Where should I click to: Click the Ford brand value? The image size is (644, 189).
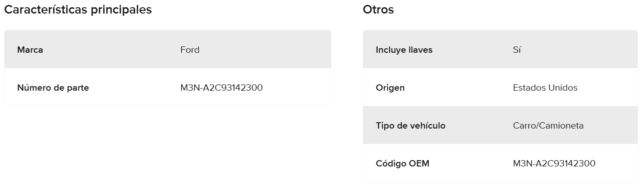(190, 50)
